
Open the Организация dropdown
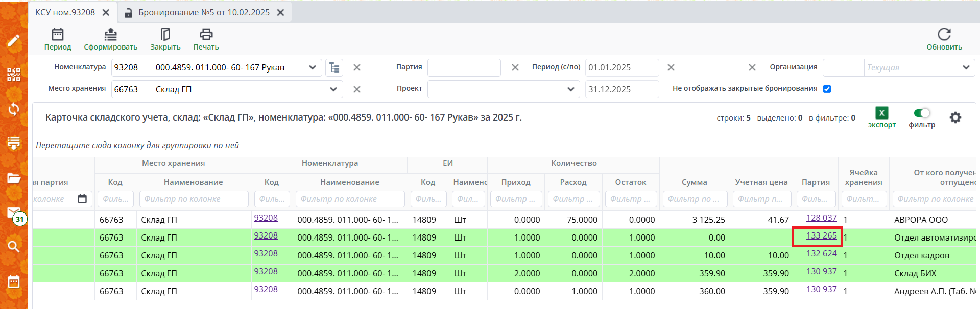click(x=965, y=67)
